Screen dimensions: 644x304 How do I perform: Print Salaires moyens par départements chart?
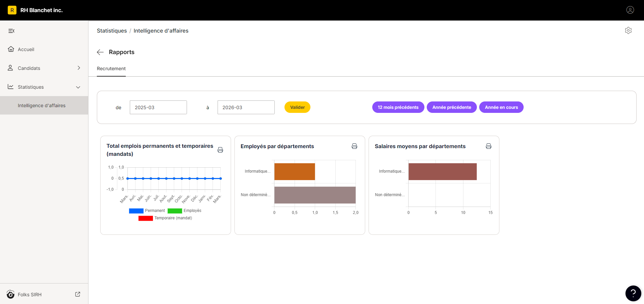489,146
